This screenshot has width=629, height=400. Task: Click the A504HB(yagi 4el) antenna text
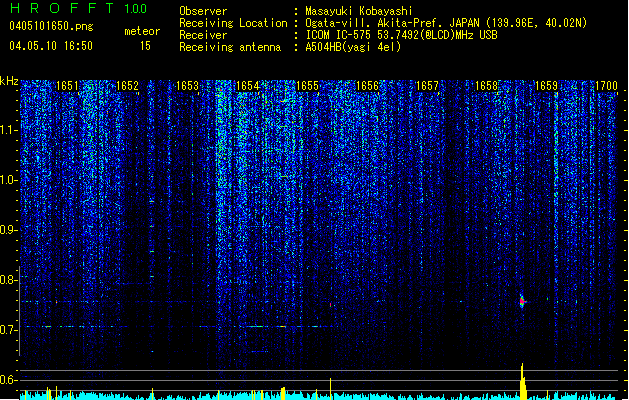[x=353, y=47]
